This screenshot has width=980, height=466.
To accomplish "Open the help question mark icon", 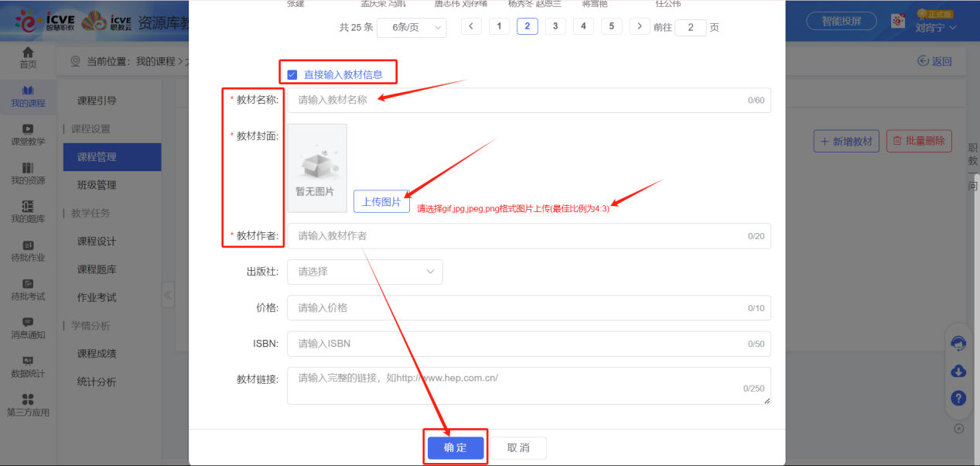I will click(958, 398).
